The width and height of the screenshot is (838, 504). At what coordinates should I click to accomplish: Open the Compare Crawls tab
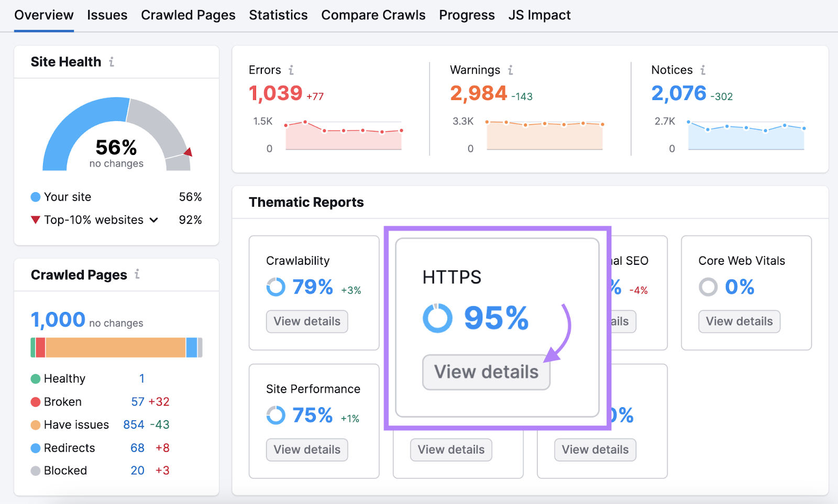(x=373, y=15)
